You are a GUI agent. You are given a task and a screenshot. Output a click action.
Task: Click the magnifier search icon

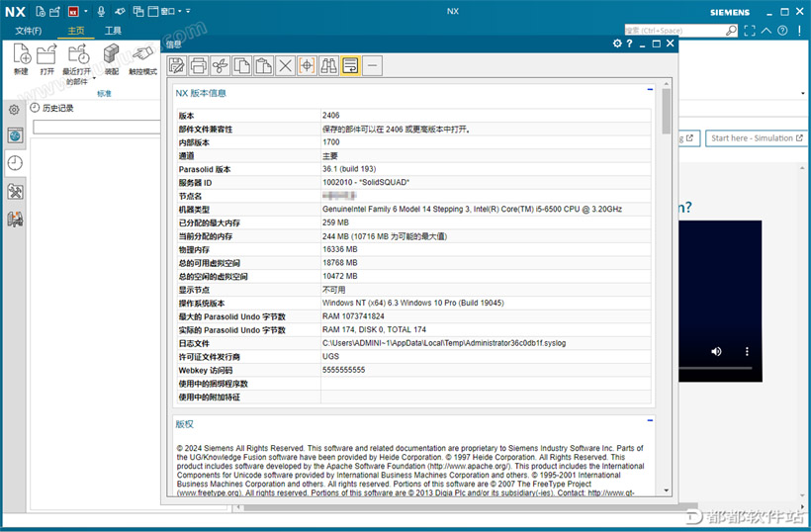(731, 31)
